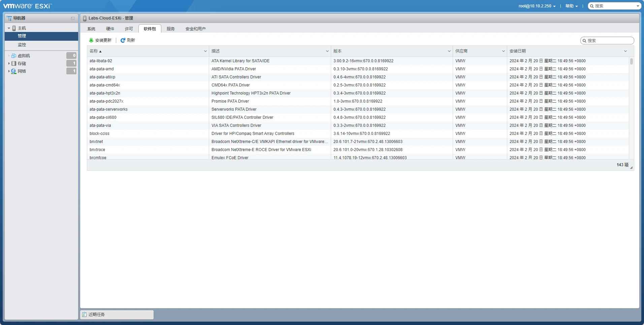644x325 pixels.
Task: Expand the 存储 storage tree node
Action: 9,64
